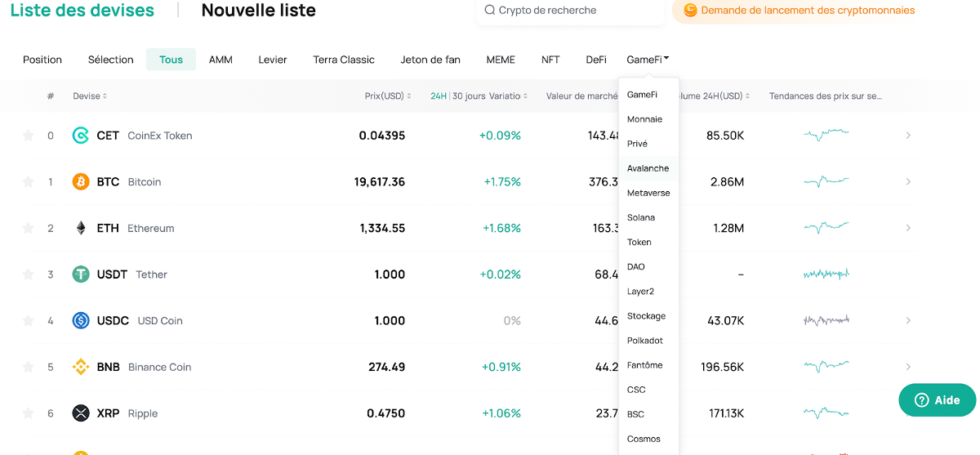Click the coin icon beside Demande de lancement

(x=690, y=11)
